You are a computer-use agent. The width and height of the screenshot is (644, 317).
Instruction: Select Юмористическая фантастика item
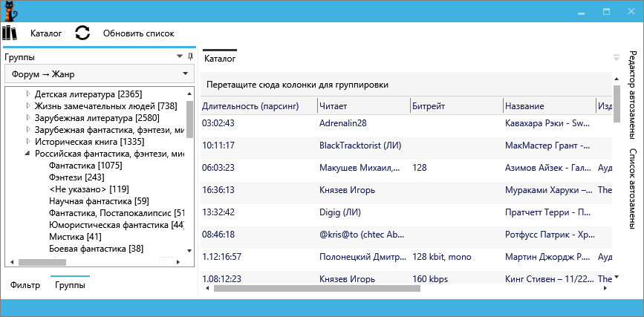(117, 225)
